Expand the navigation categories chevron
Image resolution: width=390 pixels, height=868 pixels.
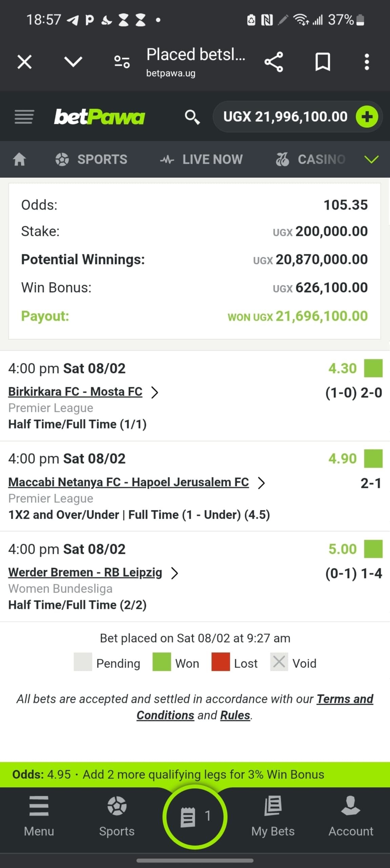371,159
